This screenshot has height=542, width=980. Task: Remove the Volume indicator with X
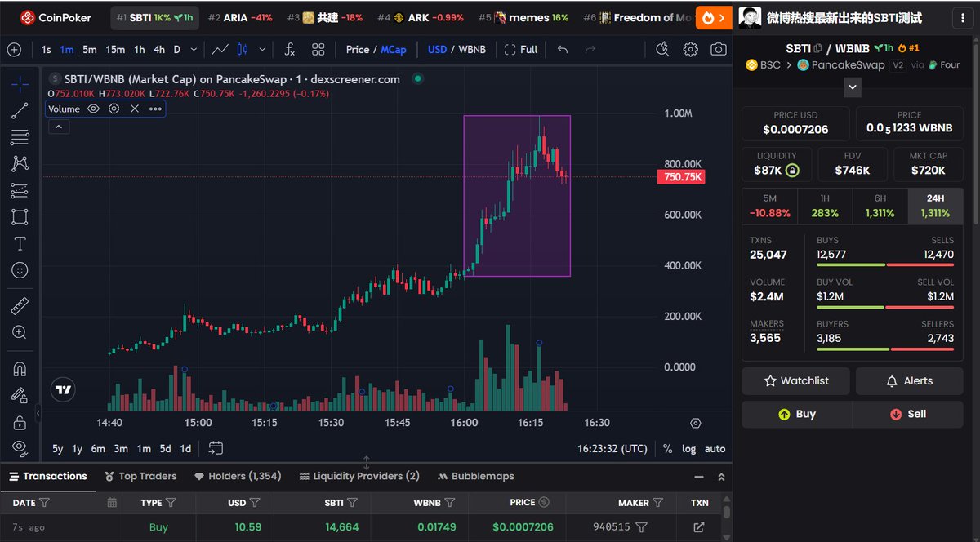[135, 109]
